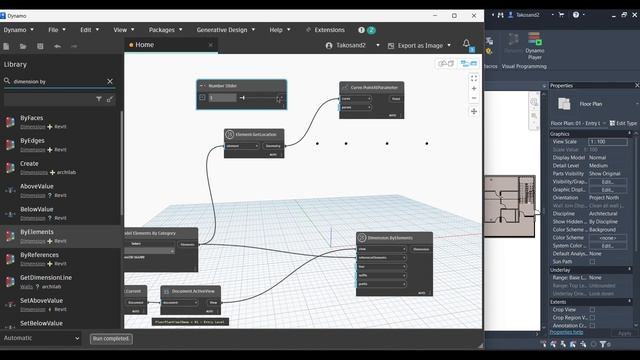Zoom in on the canvas with plus
The height and width of the screenshot is (360, 640).
(474, 89)
